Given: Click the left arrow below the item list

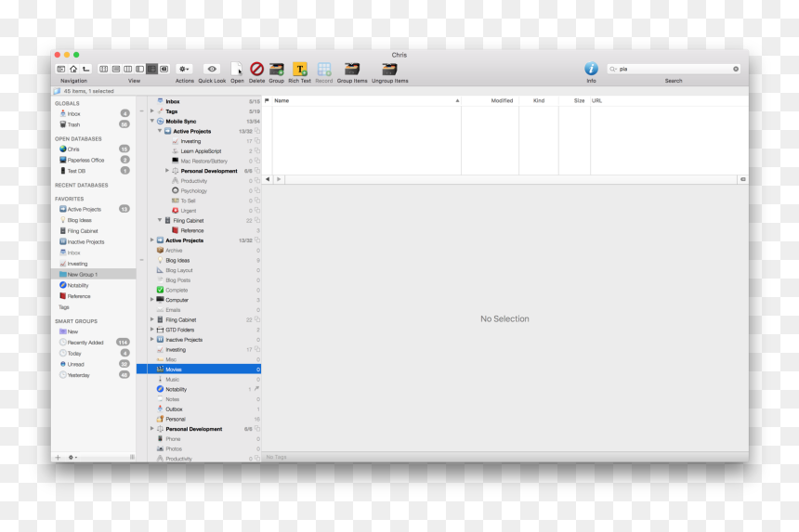Looking at the screenshot, I should click(x=268, y=179).
